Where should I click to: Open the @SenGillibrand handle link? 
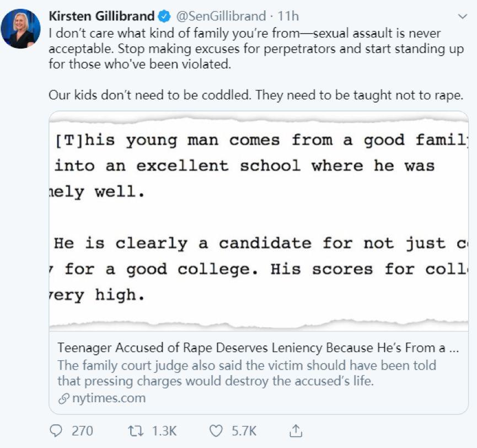click(221, 15)
